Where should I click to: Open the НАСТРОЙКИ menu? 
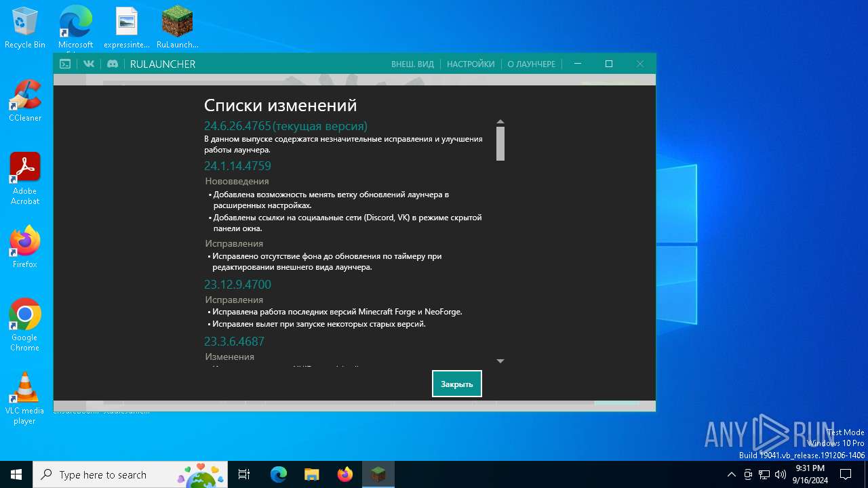pyautogui.click(x=471, y=64)
